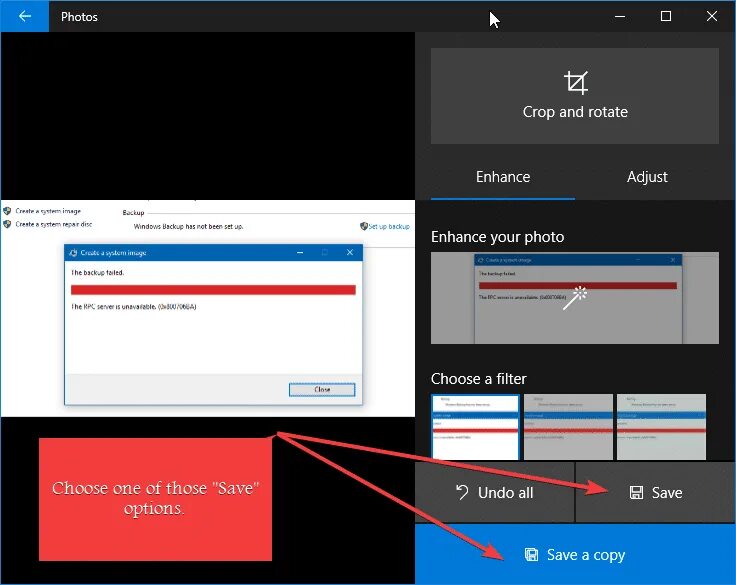The image size is (736, 585).
Task: Click the 'Choose a filter' heading
Action: pos(478,379)
